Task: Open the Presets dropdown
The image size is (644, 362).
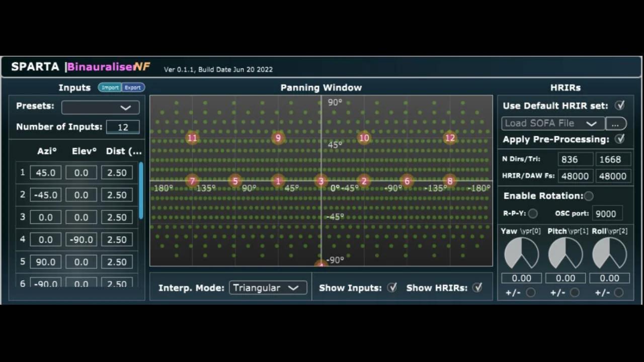Action: pos(100,107)
